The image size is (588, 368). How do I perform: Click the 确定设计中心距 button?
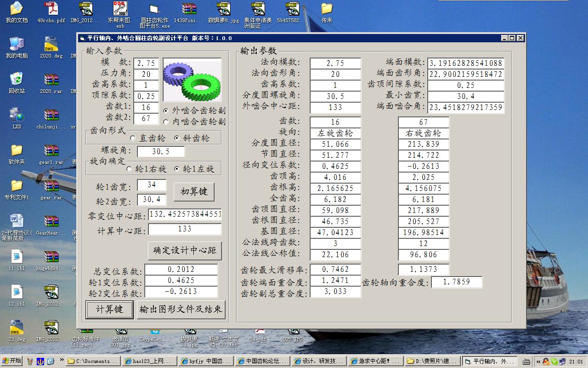pyautogui.click(x=185, y=251)
